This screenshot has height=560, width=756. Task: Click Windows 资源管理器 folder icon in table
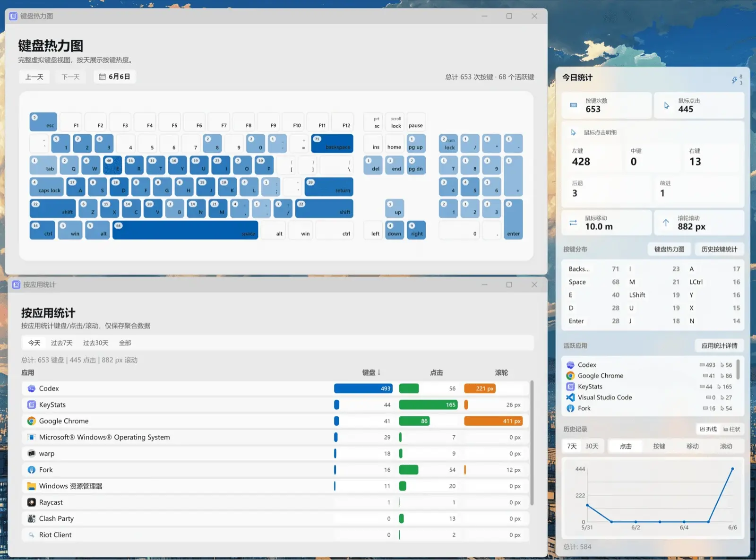click(x=31, y=486)
